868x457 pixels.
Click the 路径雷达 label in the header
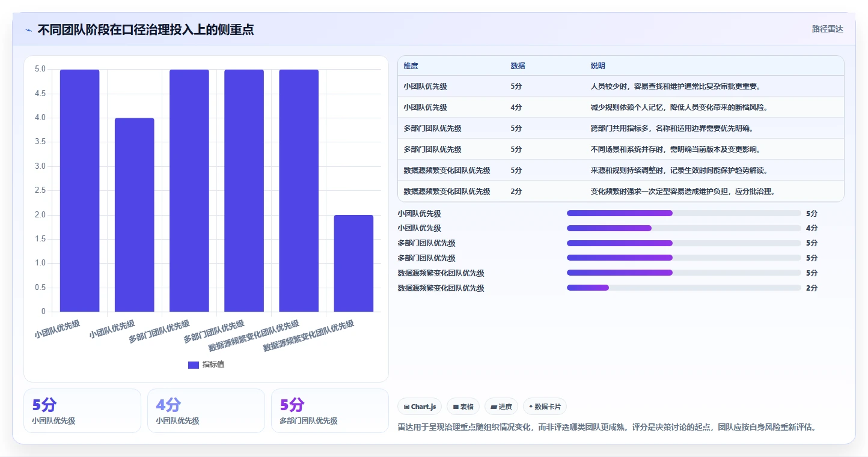(827, 29)
